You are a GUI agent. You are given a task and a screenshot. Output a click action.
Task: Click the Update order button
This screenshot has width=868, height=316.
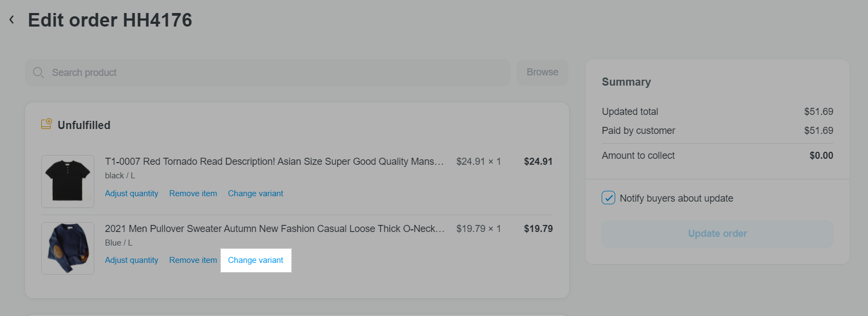click(717, 234)
